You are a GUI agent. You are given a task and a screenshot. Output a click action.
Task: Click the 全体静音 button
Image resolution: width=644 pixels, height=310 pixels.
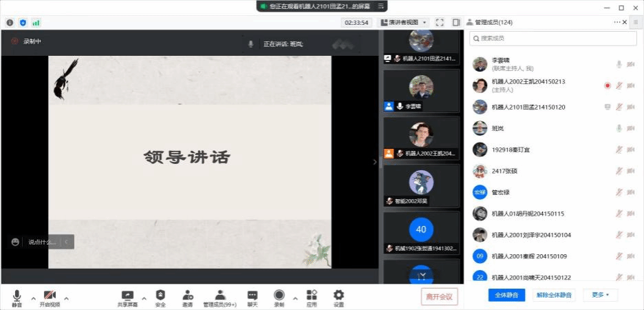507,295
